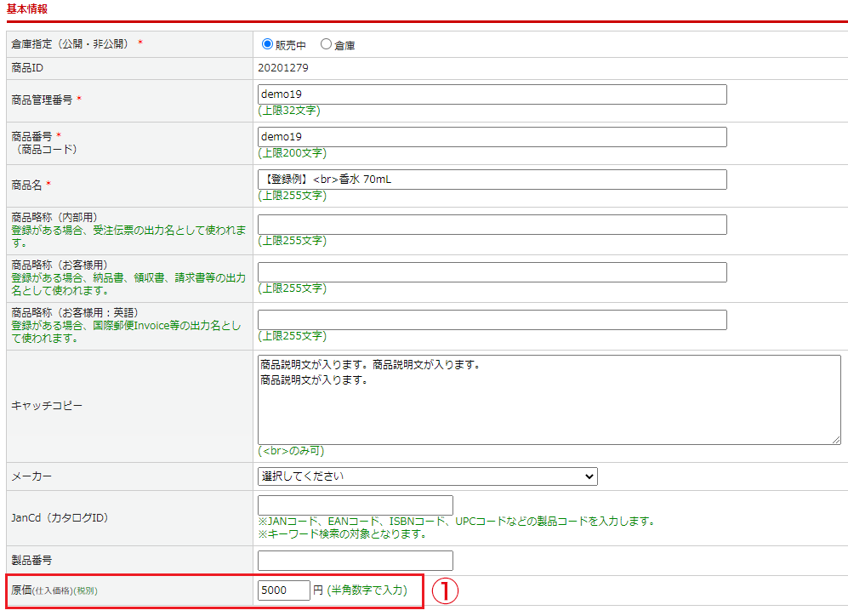Click the (上限32文字) hint text
Viewport: 848px width, 616px height.
[x=289, y=111]
